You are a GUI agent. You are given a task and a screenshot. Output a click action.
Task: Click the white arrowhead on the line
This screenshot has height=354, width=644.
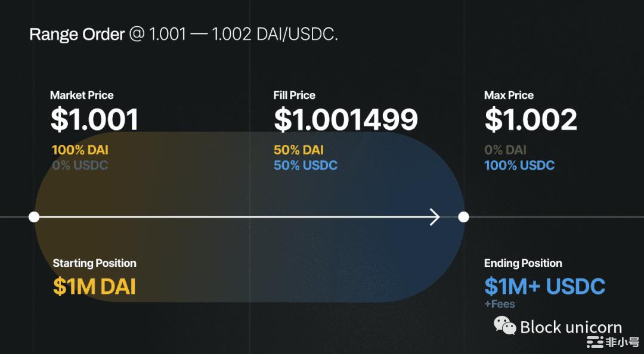click(435, 217)
